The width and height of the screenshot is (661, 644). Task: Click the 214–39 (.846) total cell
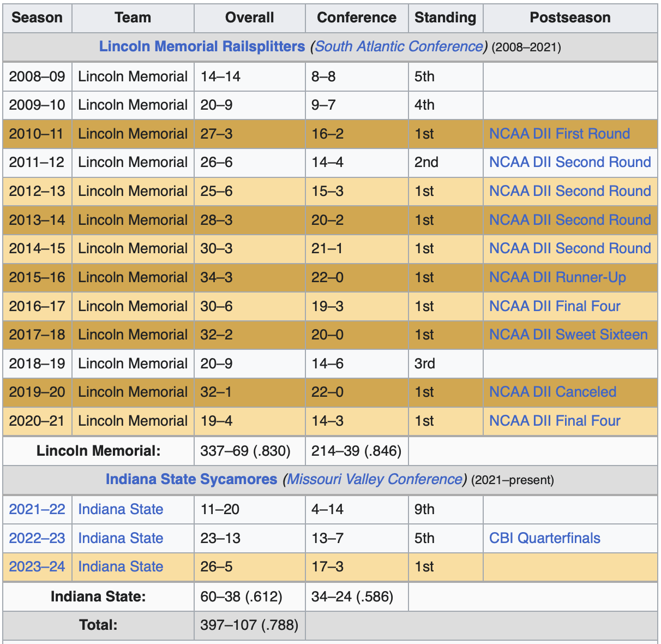(357, 451)
